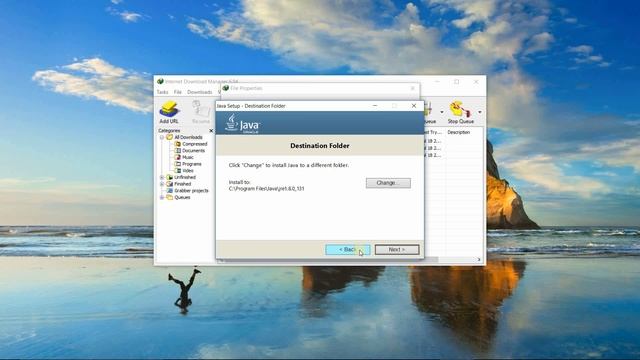Click the Music category icon
Viewport: 640px width, 360px height.
point(178,157)
